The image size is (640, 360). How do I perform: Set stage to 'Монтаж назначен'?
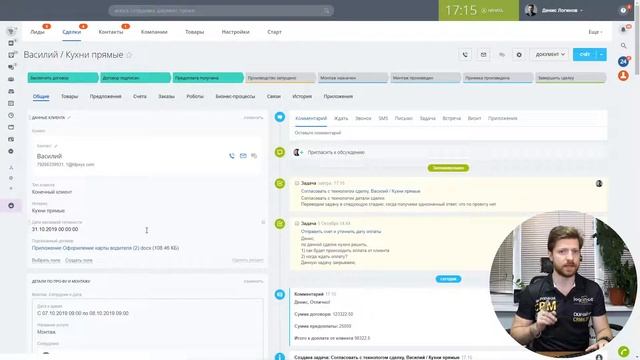352,78
